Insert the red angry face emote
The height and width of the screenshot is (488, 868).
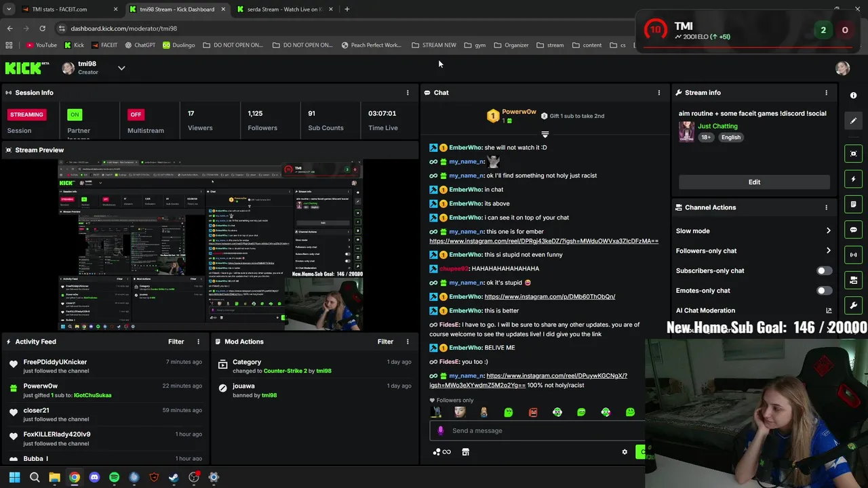coord(533,412)
